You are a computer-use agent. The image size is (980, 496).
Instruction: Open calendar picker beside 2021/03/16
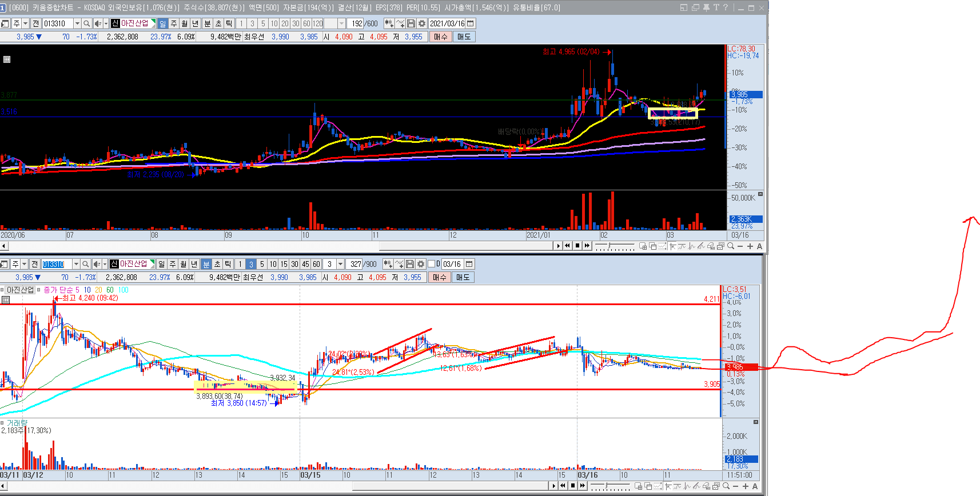[471, 23]
